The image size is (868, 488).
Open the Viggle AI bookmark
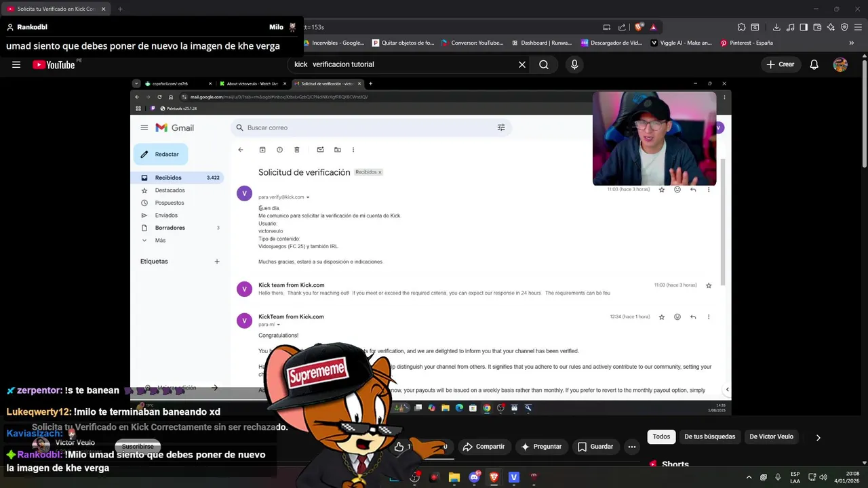[682, 43]
